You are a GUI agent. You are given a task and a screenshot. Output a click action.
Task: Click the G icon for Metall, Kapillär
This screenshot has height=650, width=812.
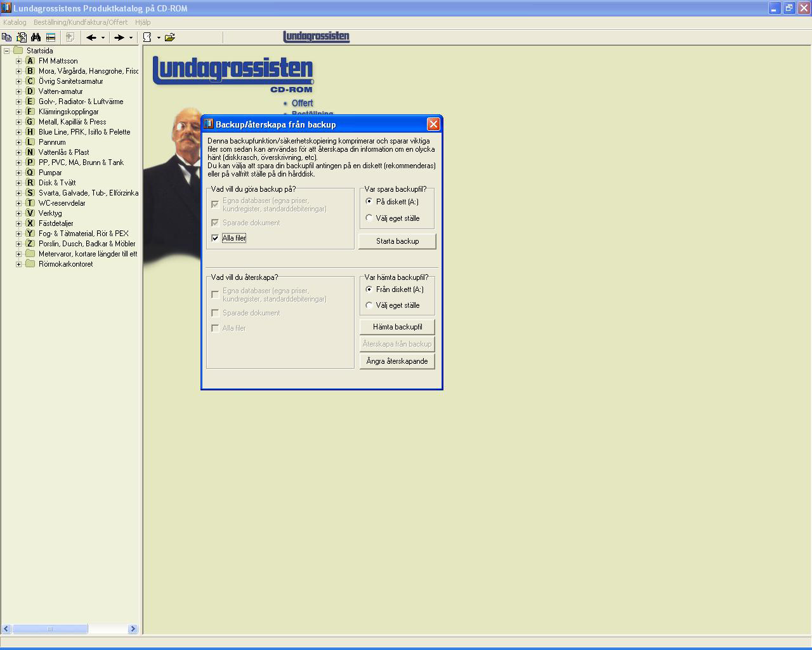[x=30, y=122]
